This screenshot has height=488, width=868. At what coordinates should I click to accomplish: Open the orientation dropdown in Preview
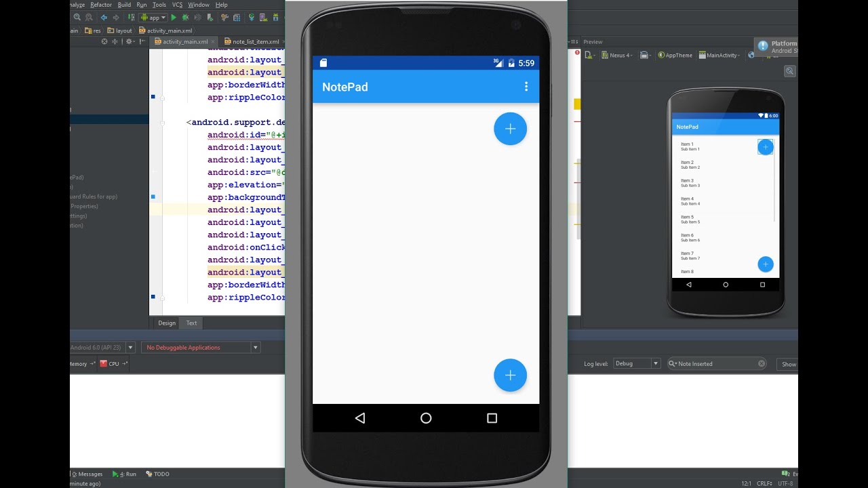coord(646,56)
